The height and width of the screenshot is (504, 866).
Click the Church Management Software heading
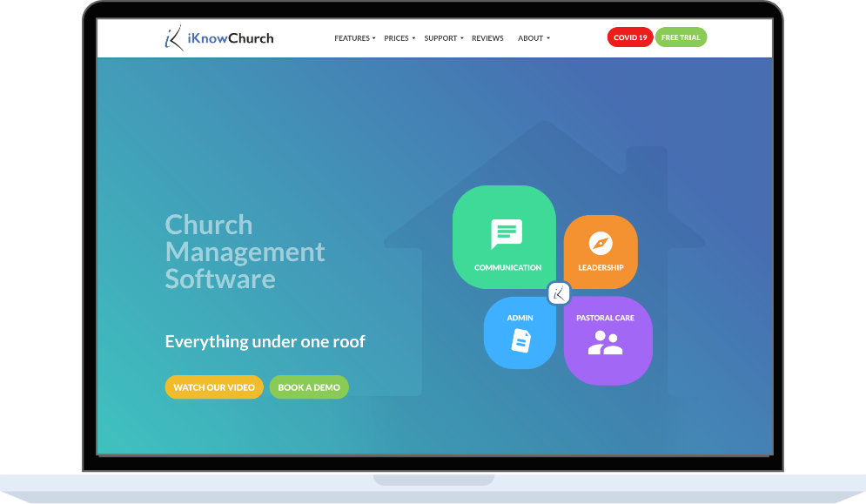coord(245,252)
